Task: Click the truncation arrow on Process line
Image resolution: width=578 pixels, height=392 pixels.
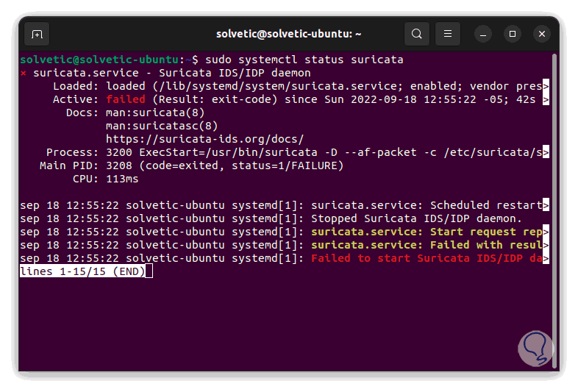Action: tap(546, 152)
